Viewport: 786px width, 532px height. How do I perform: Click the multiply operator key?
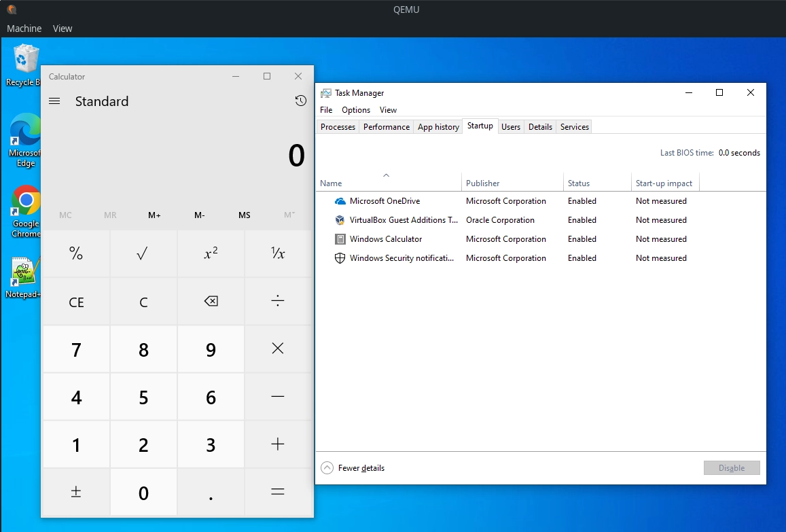point(278,349)
